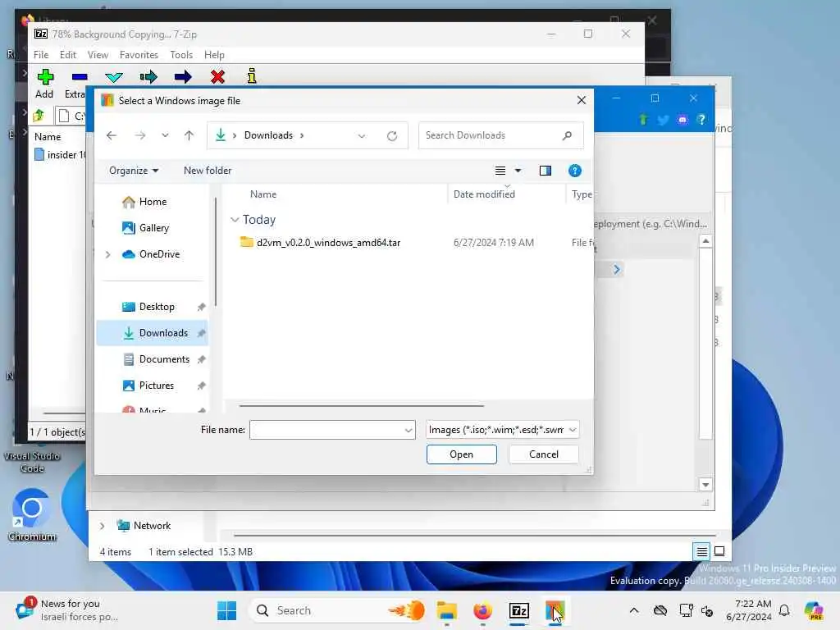Open the 7-Zip Favorites menu

tap(139, 55)
